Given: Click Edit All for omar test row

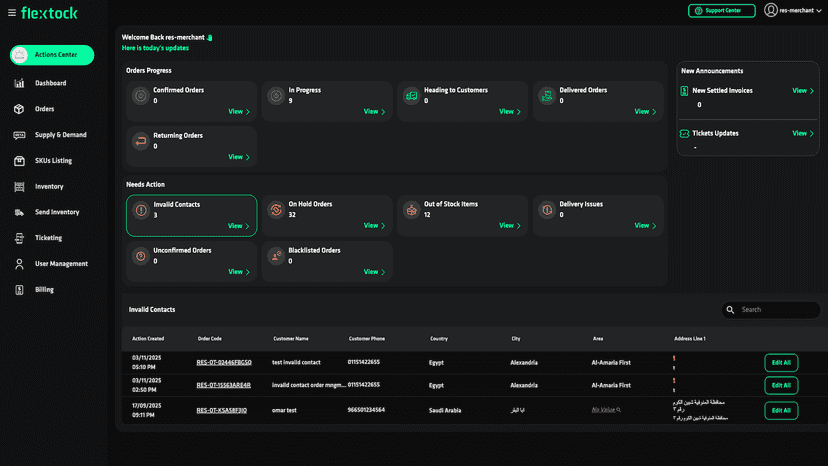Looking at the screenshot, I should [781, 411].
